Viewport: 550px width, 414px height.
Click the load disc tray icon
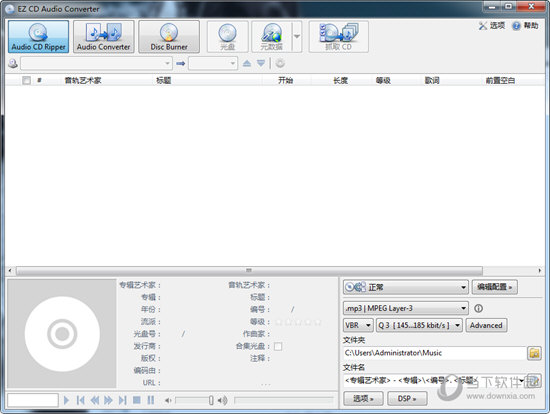[x=261, y=64]
